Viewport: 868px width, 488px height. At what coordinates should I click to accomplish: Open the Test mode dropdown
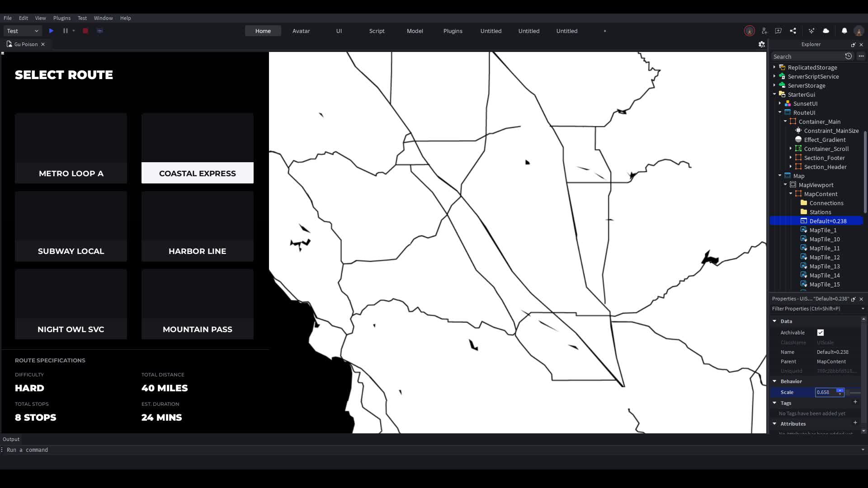pyautogui.click(x=23, y=31)
